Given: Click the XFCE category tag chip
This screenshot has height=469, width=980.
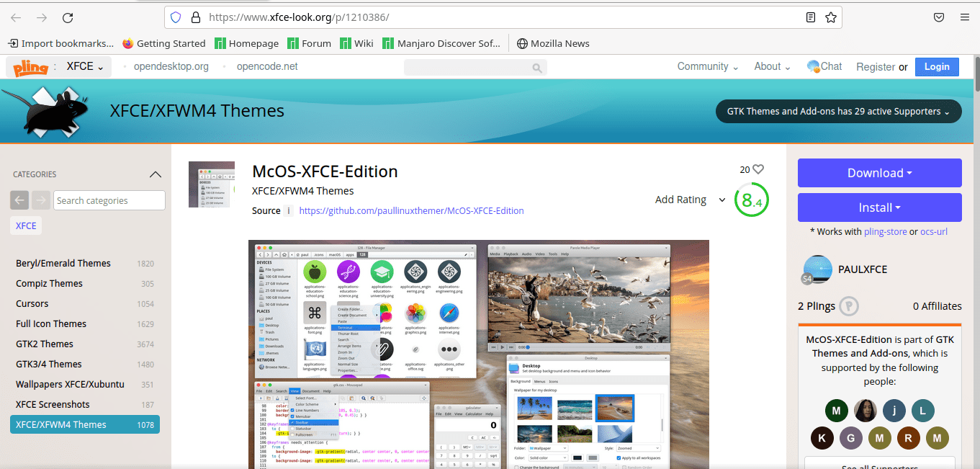Looking at the screenshot, I should pyautogui.click(x=26, y=225).
